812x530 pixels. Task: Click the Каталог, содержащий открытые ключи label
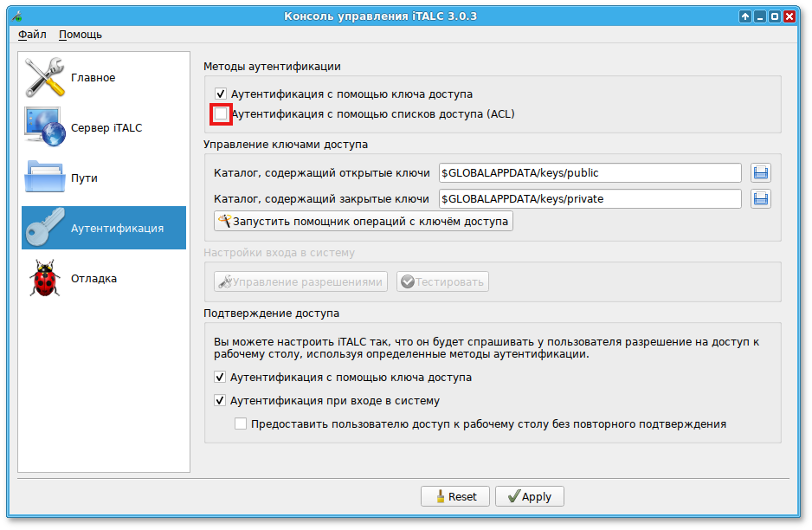point(321,173)
